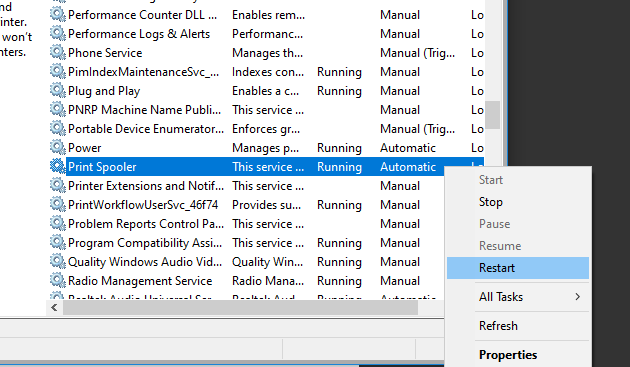The height and width of the screenshot is (367, 630).
Task: Click Performance Logs' 'Performanc...' description cell
Action: pos(267,34)
